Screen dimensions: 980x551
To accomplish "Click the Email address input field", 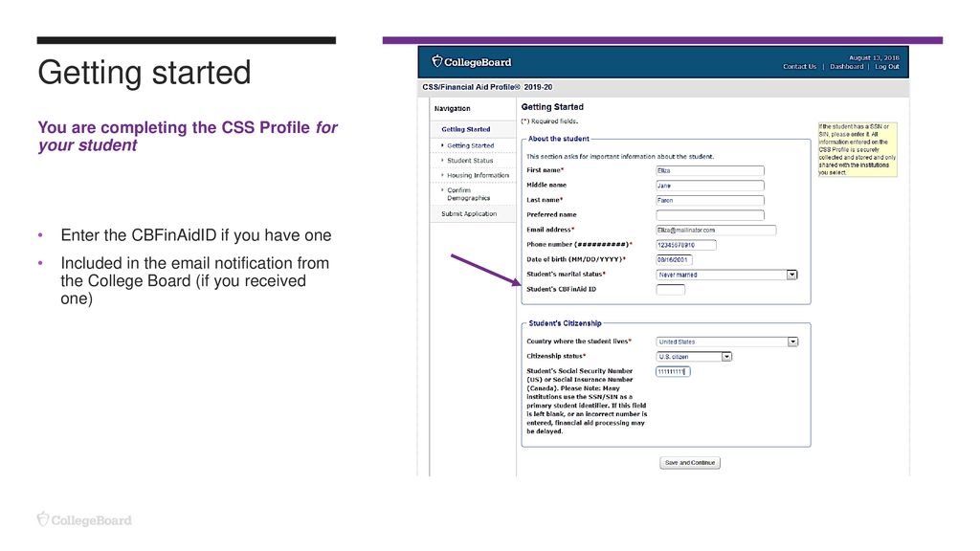I will 716,231.
